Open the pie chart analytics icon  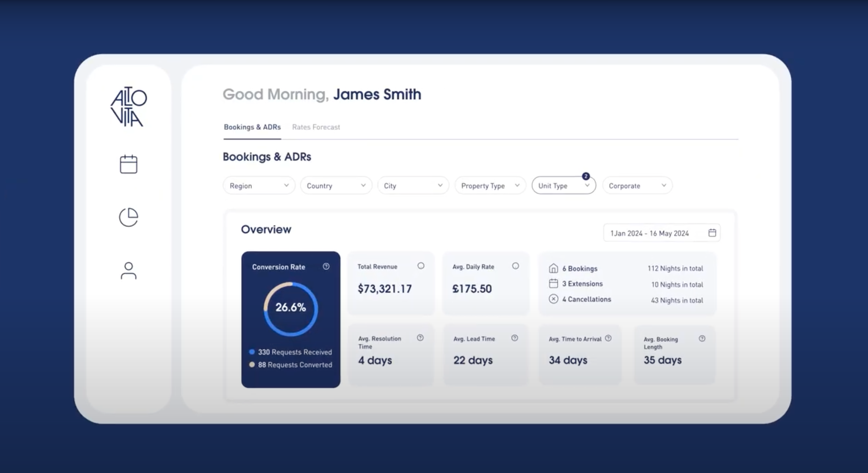pyautogui.click(x=129, y=217)
